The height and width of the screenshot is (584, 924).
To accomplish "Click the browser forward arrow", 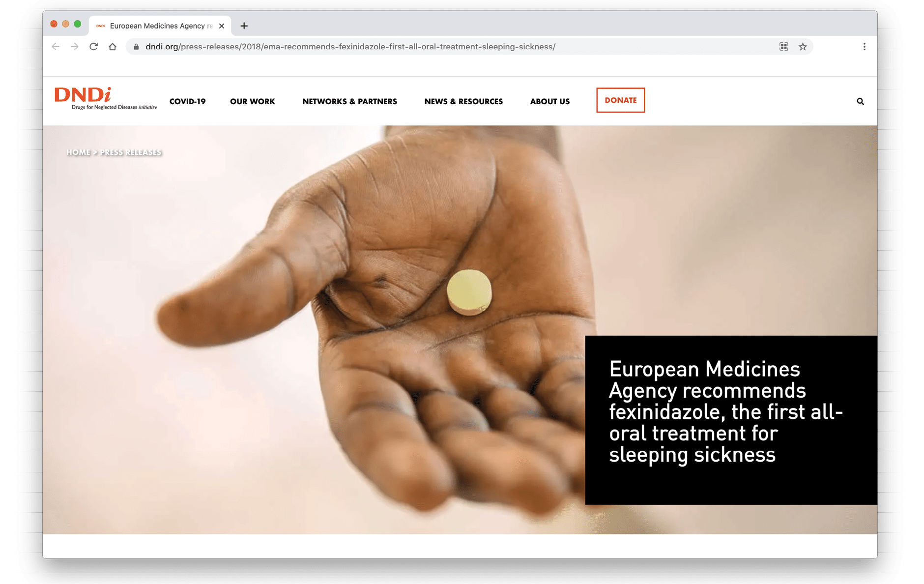I will [74, 47].
